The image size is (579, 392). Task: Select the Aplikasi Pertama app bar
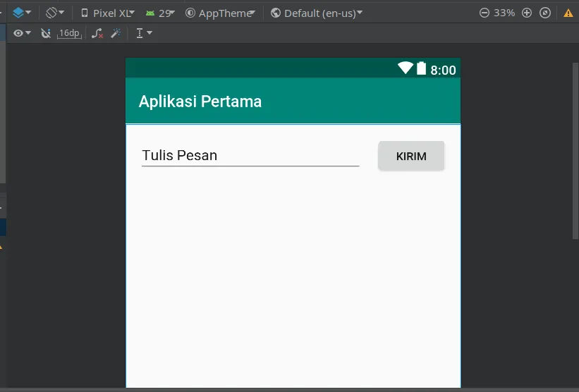pyautogui.click(x=293, y=101)
